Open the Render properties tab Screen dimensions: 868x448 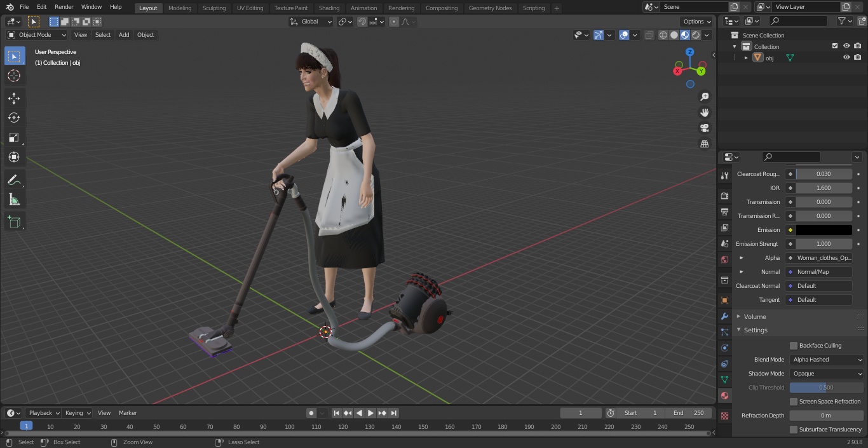(x=724, y=196)
